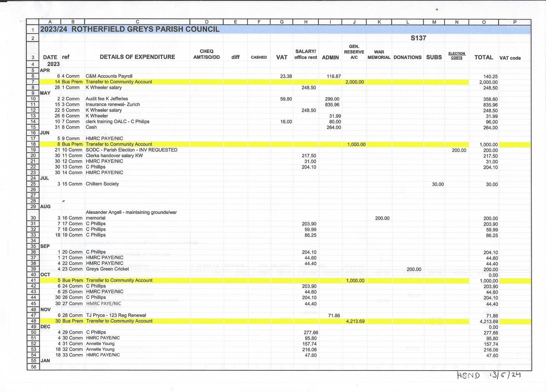Click row header 18
This screenshot has height=392, width=546.
click(x=33, y=144)
